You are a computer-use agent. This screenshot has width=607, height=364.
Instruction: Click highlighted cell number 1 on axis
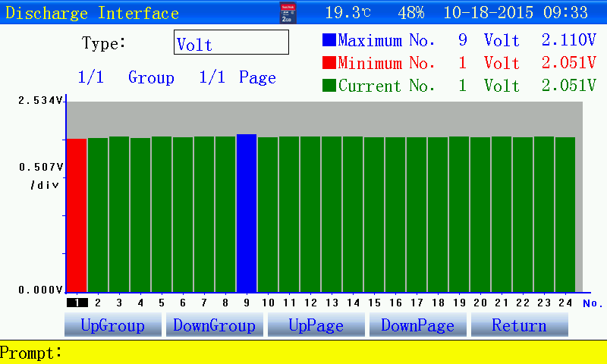tap(77, 303)
